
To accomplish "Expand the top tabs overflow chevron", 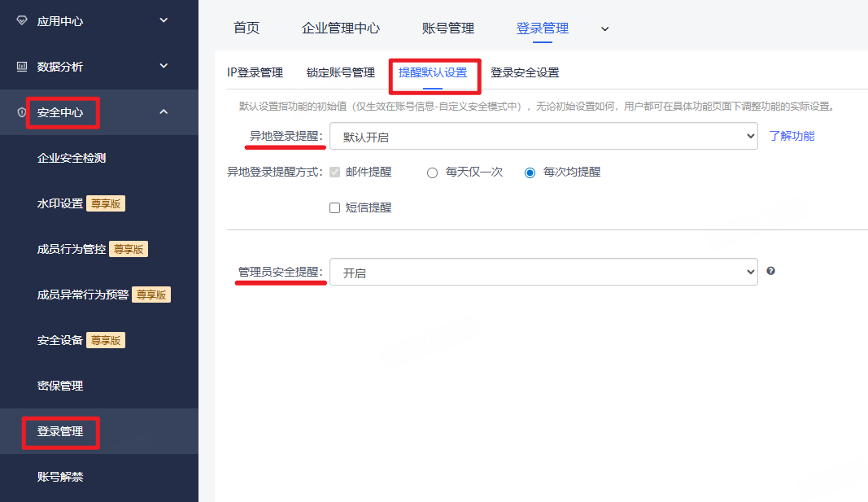I will pyautogui.click(x=604, y=28).
